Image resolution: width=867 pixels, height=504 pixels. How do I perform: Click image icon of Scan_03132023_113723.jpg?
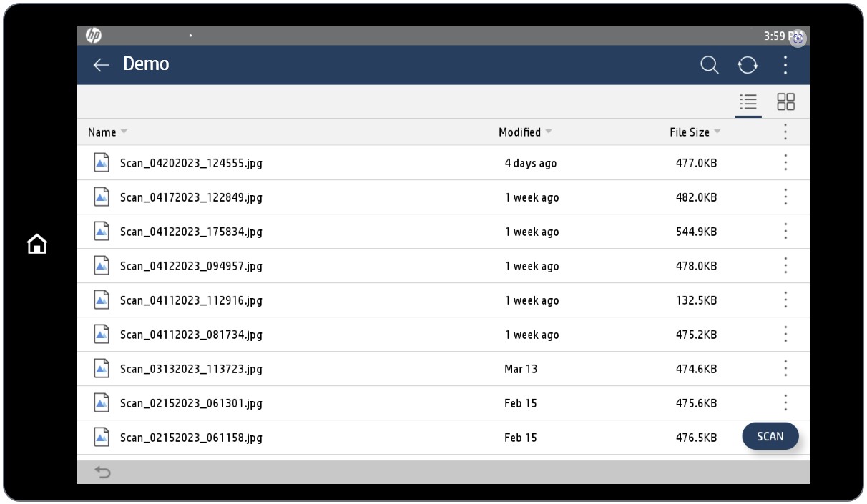(102, 369)
